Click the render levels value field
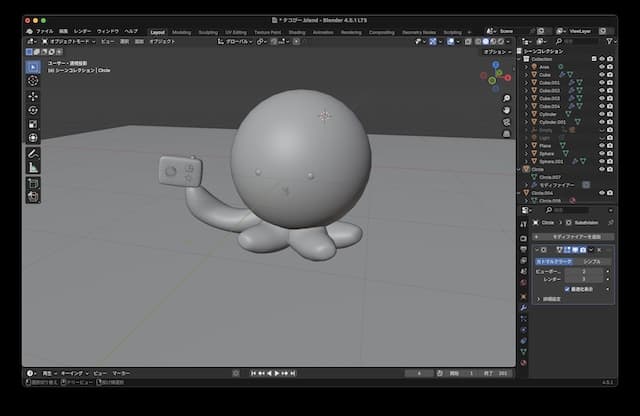640x416 pixels. pyautogui.click(x=584, y=279)
